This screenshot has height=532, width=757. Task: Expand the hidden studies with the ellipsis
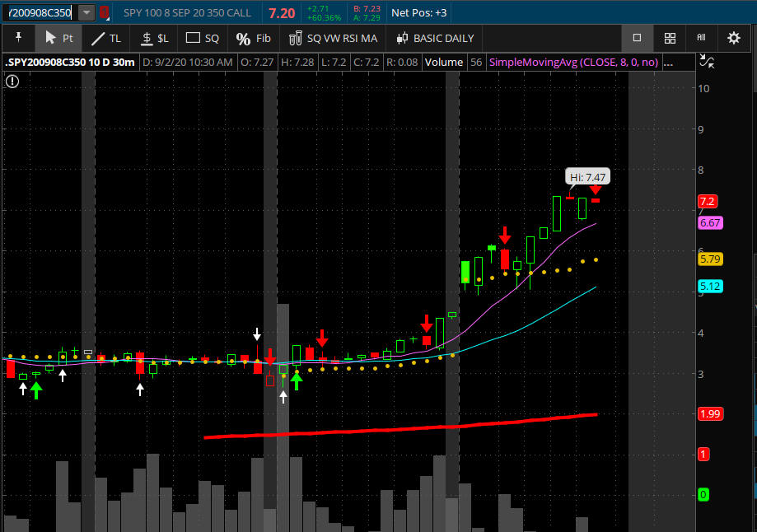click(669, 63)
